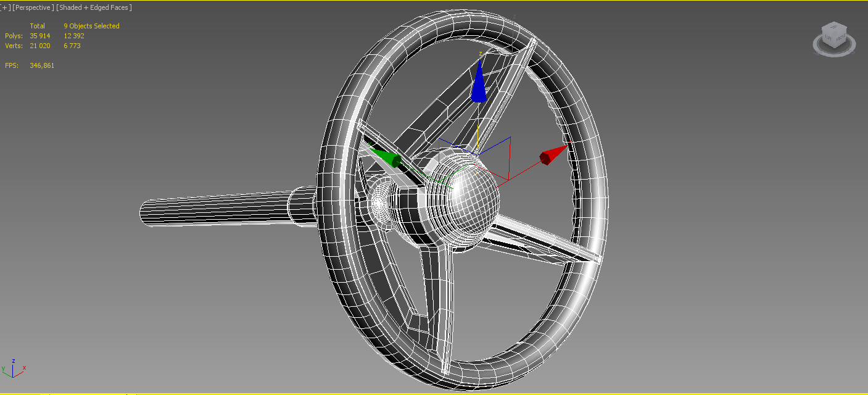Viewport: 868px width, 395px height.
Task: Click the green Y-axis arrow of the gizmo
Action: tap(382, 157)
